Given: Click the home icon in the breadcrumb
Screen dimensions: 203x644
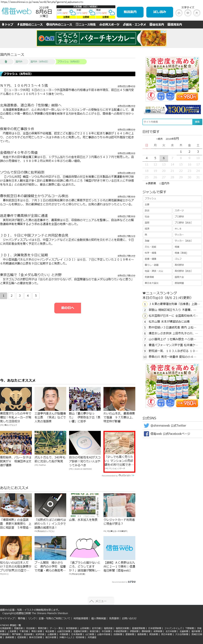Looking at the screenshot, I should 6,62.
